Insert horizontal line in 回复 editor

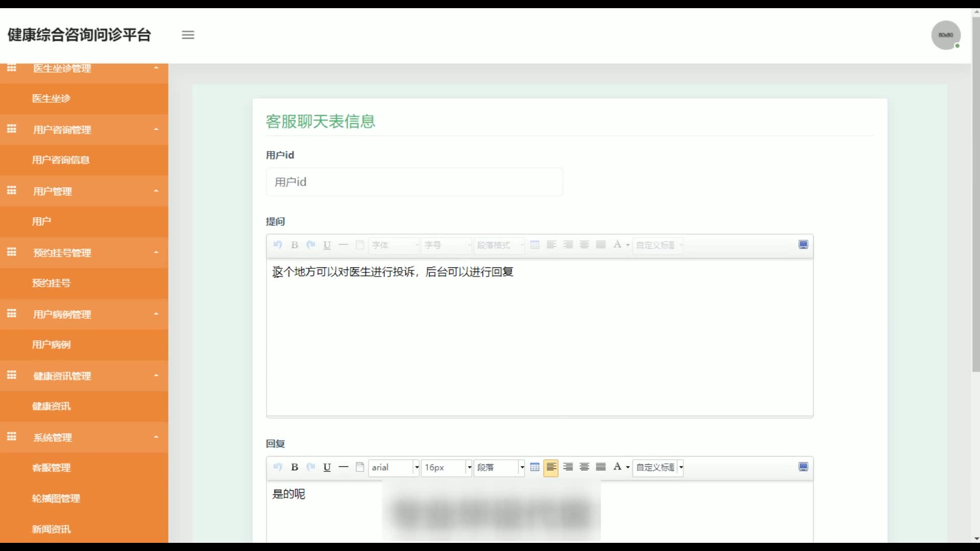pyautogui.click(x=344, y=467)
